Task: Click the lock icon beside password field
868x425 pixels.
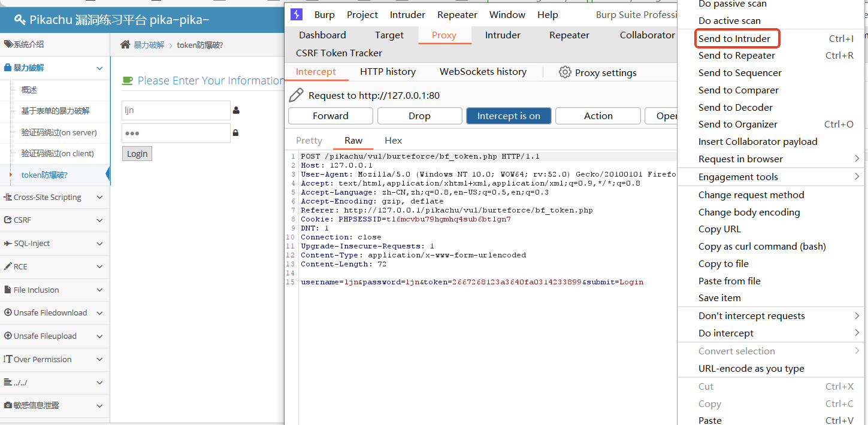Action: [236, 133]
